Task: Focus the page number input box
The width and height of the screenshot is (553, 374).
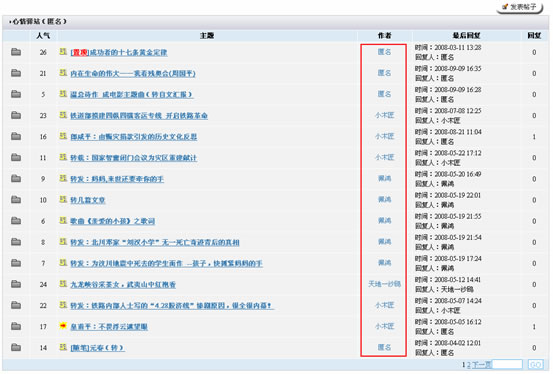Action: 507,364
